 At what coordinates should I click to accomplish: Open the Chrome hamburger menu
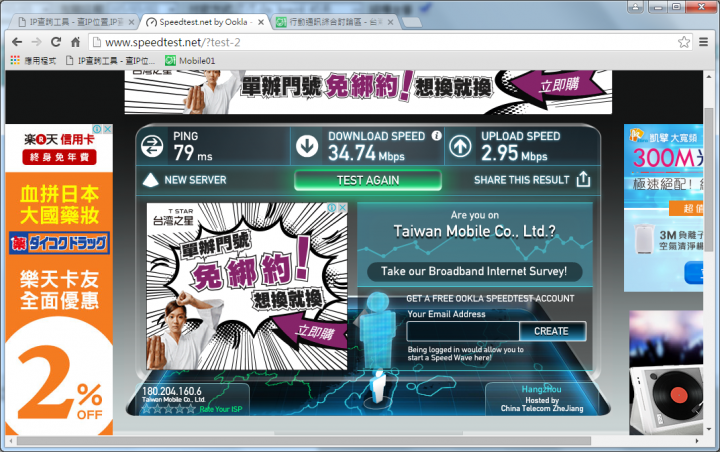703,42
